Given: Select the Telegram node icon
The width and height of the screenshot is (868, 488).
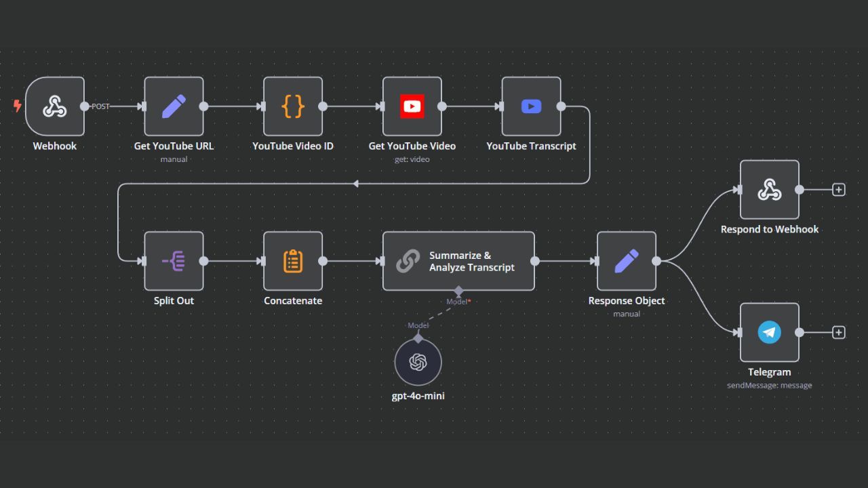Looking at the screenshot, I should (x=770, y=332).
